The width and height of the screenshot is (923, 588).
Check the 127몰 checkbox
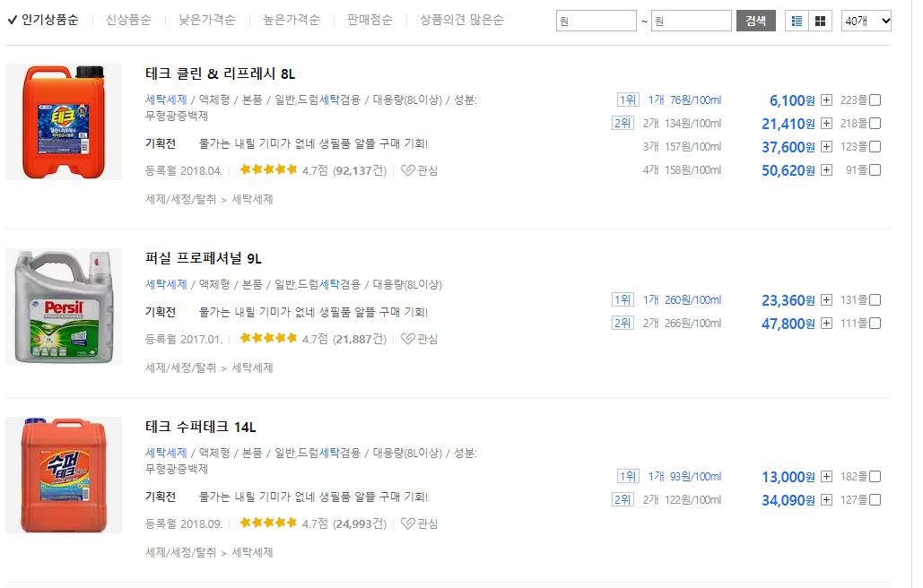point(875,500)
